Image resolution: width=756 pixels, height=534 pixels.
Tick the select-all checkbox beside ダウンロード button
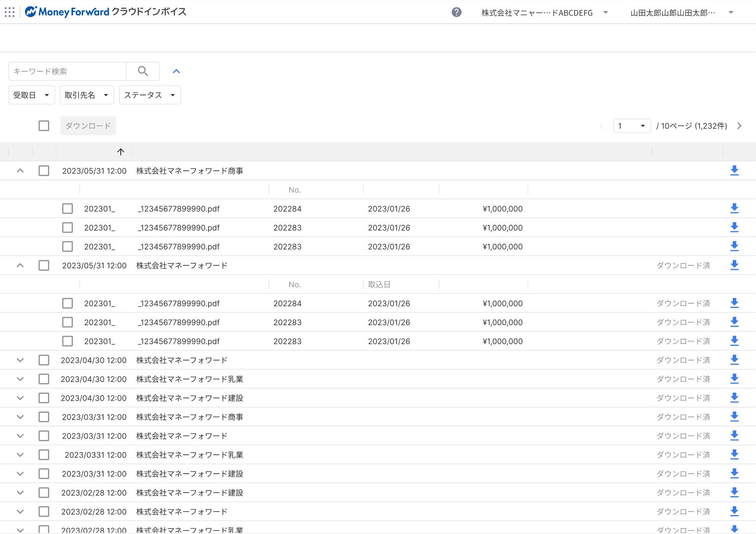(x=44, y=126)
